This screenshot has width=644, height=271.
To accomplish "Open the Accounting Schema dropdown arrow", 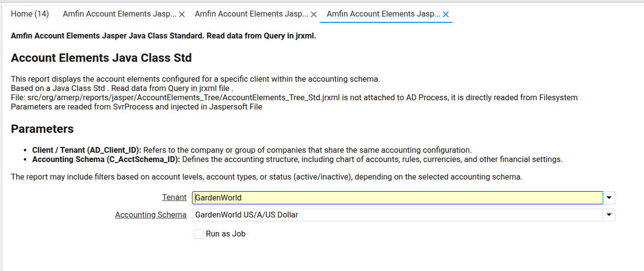I will tap(609, 215).
